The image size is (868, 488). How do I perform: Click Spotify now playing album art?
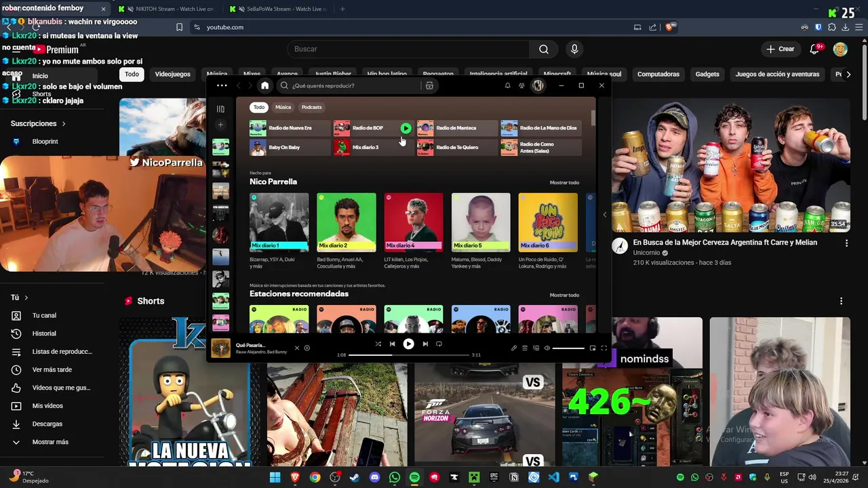[221, 348]
